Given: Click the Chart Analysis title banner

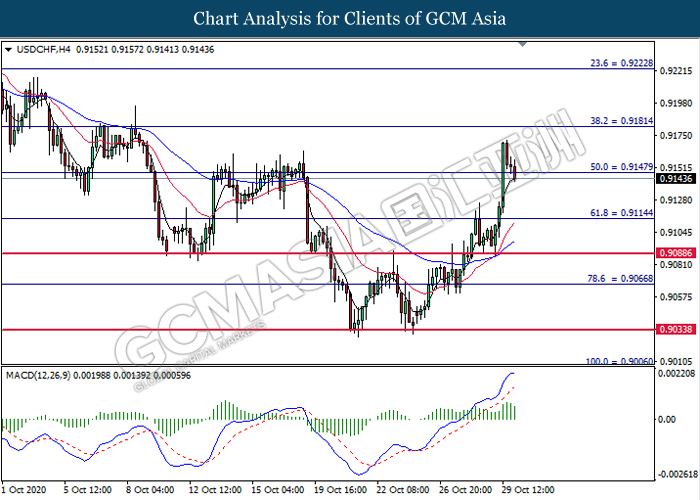Looking at the screenshot, I should tap(349, 19).
